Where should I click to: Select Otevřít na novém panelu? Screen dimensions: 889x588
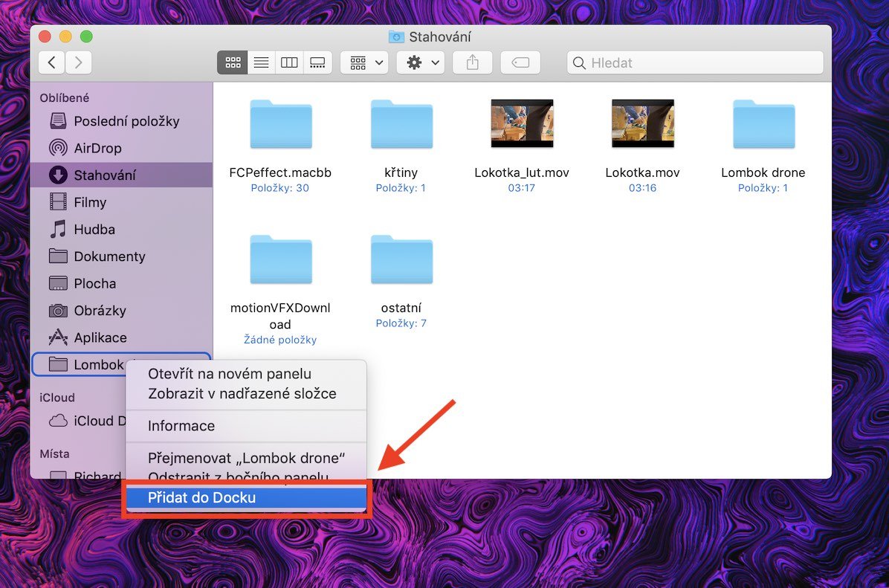pyautogui.click(x=229, y=374)
